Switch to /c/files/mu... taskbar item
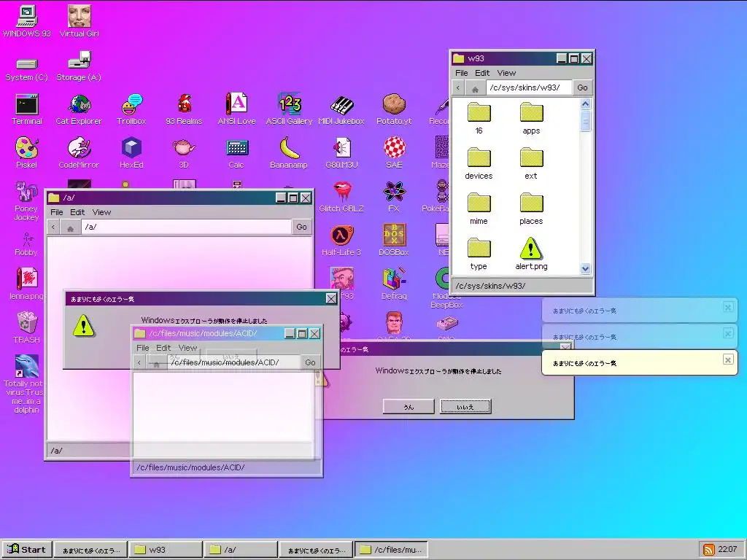 [x=391, y=550]
